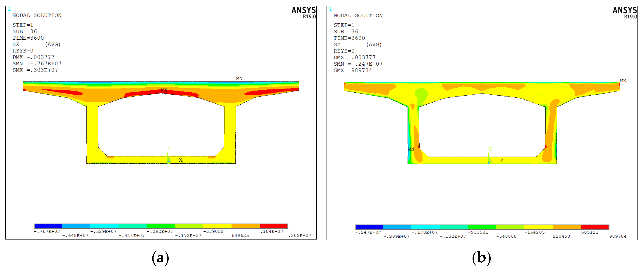Select the red legend swatch in SX plot

point(274,226)
